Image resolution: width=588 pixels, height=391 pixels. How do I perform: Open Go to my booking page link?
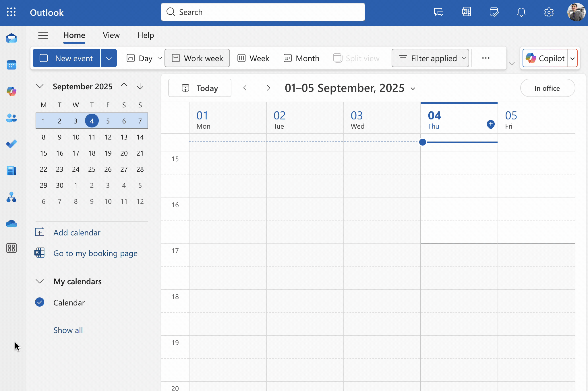coord(95,253)
